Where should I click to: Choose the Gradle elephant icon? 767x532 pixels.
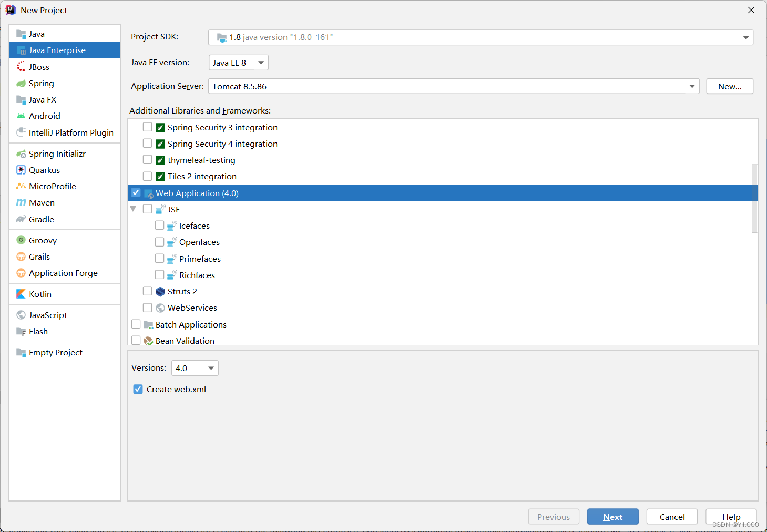coord(21,220)
